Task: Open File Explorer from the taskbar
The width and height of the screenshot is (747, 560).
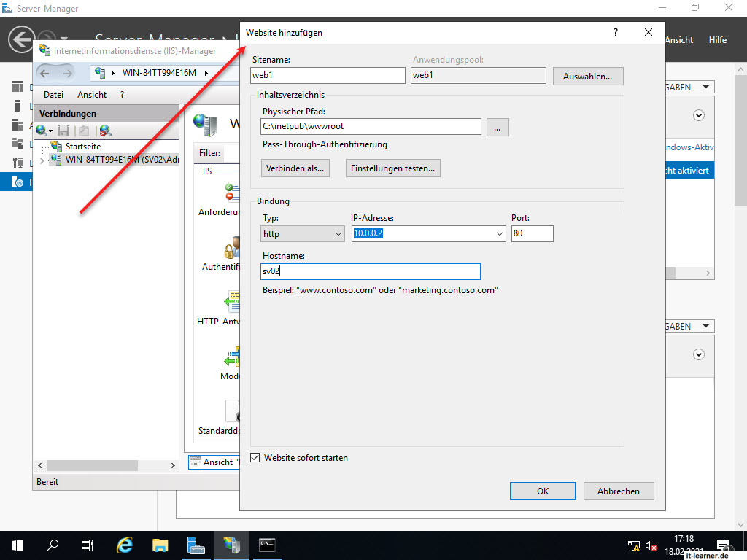Action: point(160,545)
